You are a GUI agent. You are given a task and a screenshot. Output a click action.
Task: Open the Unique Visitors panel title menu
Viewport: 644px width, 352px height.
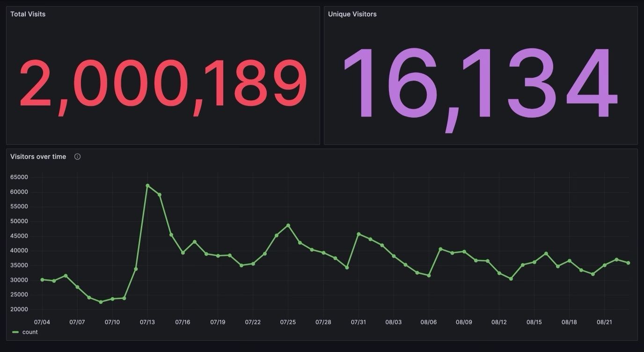point(352,14)
